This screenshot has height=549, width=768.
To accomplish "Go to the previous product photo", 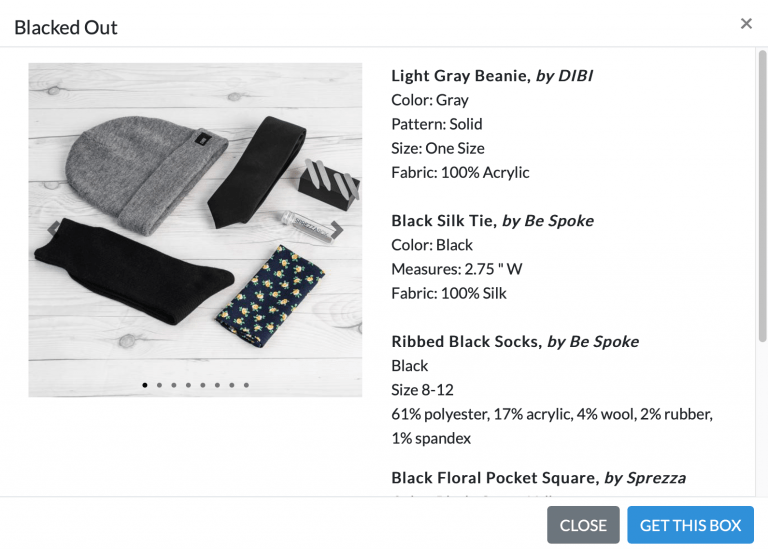I will 54,230.
